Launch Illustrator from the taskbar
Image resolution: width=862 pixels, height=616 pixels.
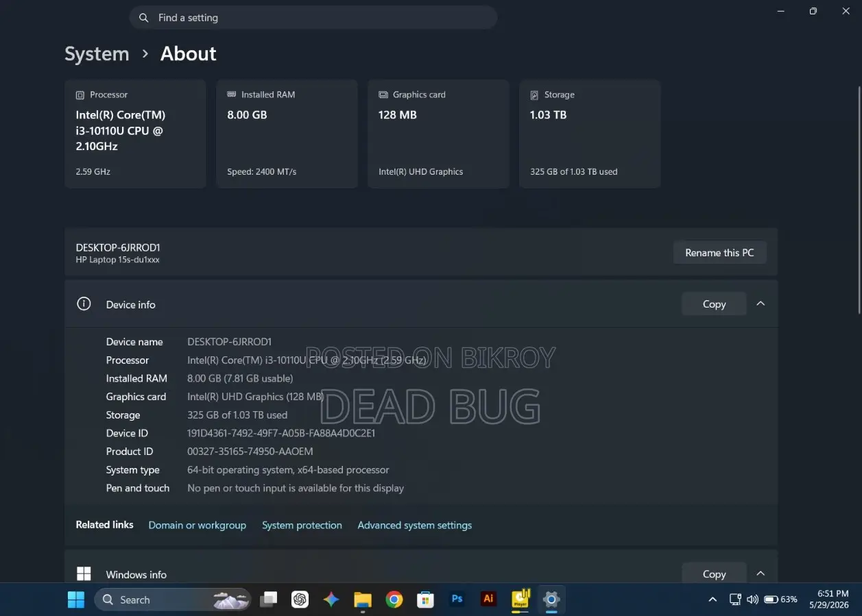point(488,600)
